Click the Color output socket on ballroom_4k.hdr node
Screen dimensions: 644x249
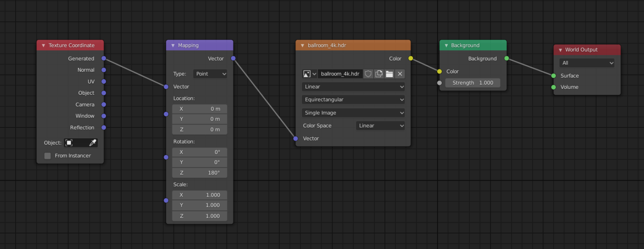[410, 59]
